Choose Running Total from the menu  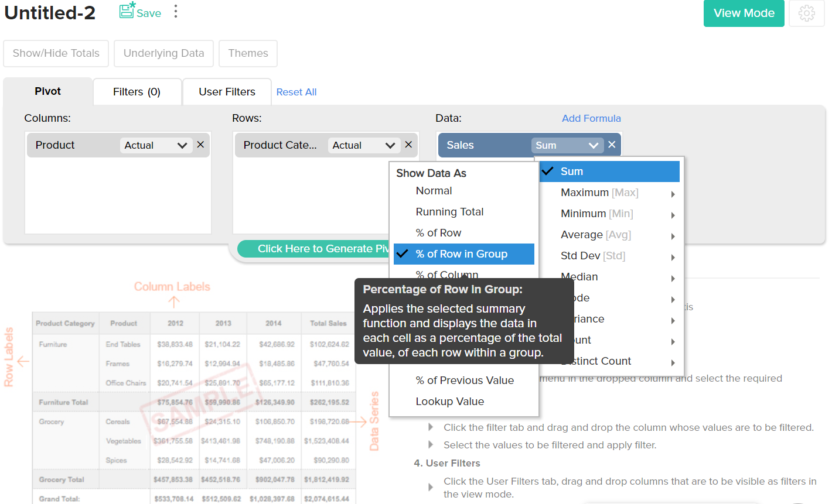450,211
